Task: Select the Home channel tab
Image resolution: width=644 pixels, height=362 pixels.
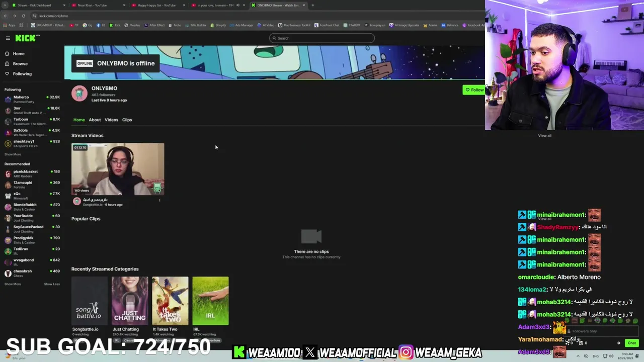Action: [x=79, y=120]
